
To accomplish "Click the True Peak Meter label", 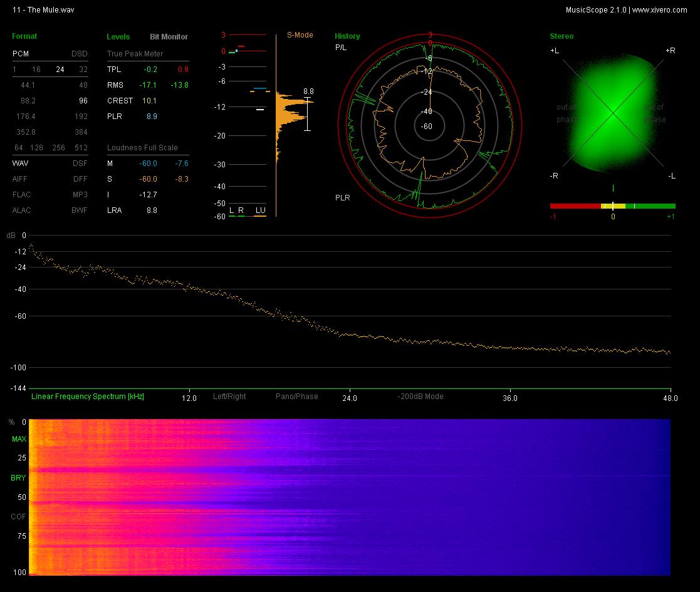I will click(x=135, y=53).
